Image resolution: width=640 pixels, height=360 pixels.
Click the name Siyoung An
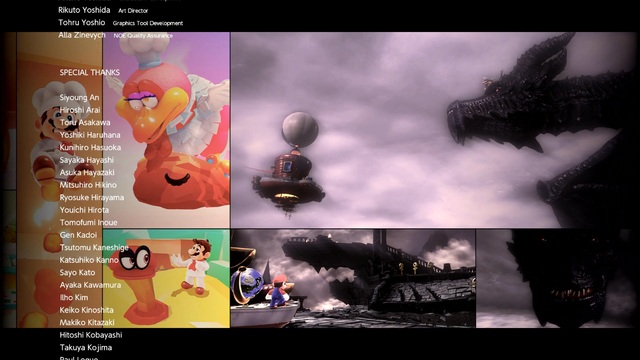pyautogui.click(x=79, y=98)
